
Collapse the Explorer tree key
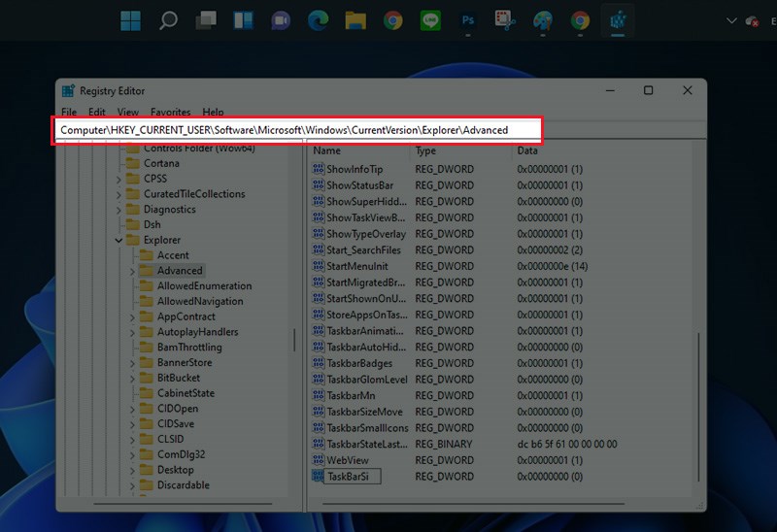[x=119, y=240]
